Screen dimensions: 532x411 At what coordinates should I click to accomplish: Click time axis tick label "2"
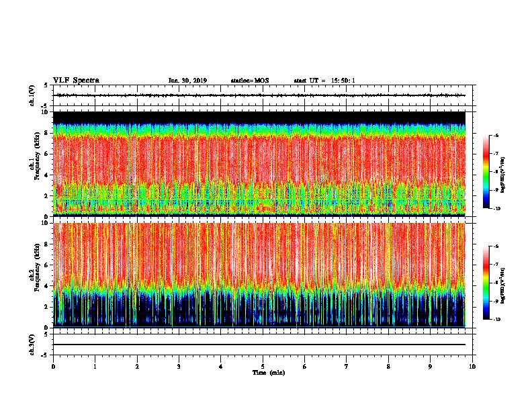pyautogui.click(x=137, y=367)
